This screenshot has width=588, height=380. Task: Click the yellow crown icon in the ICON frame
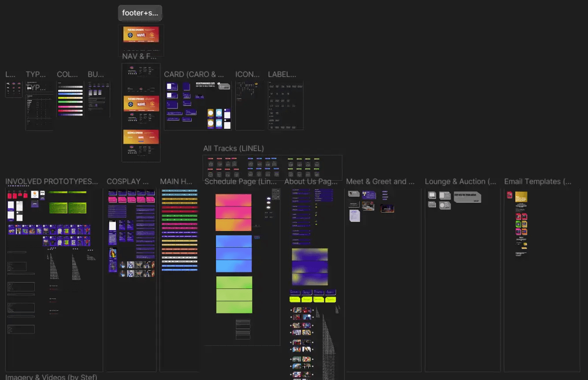[x=255, y=84]
